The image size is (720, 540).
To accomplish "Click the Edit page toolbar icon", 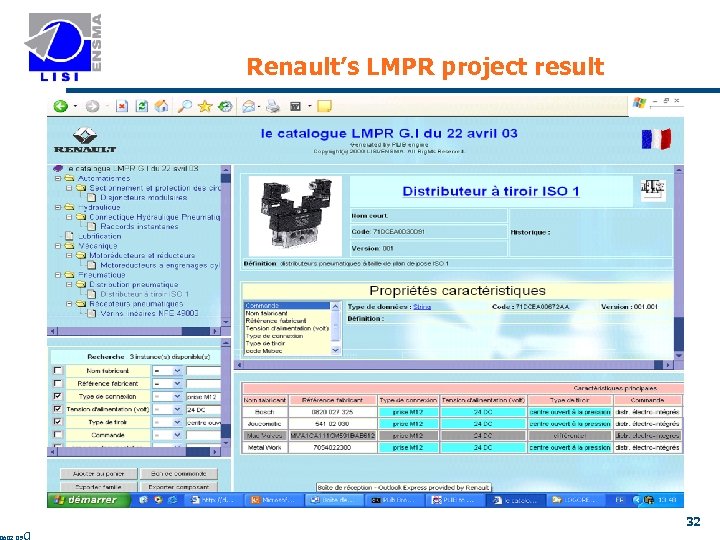I will (295, 107).
